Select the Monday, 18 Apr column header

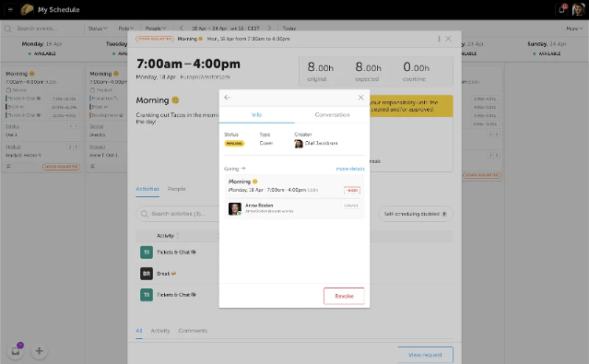coord(42,48)
